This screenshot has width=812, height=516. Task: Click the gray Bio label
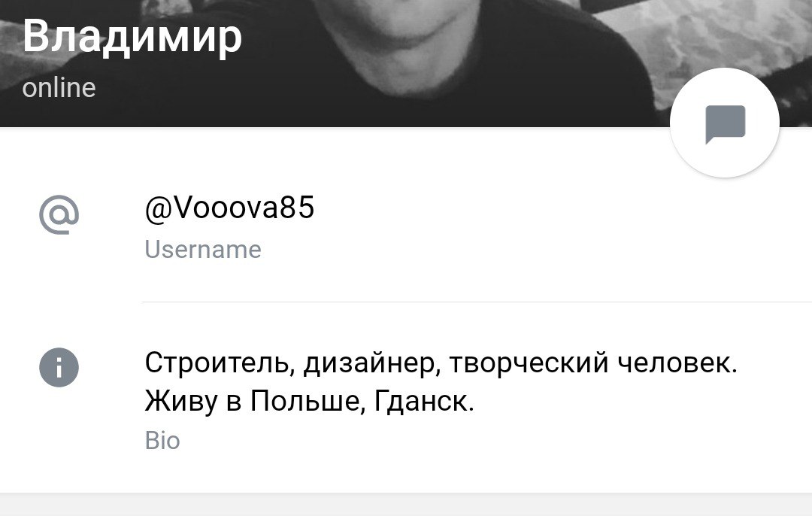[162, 440]
